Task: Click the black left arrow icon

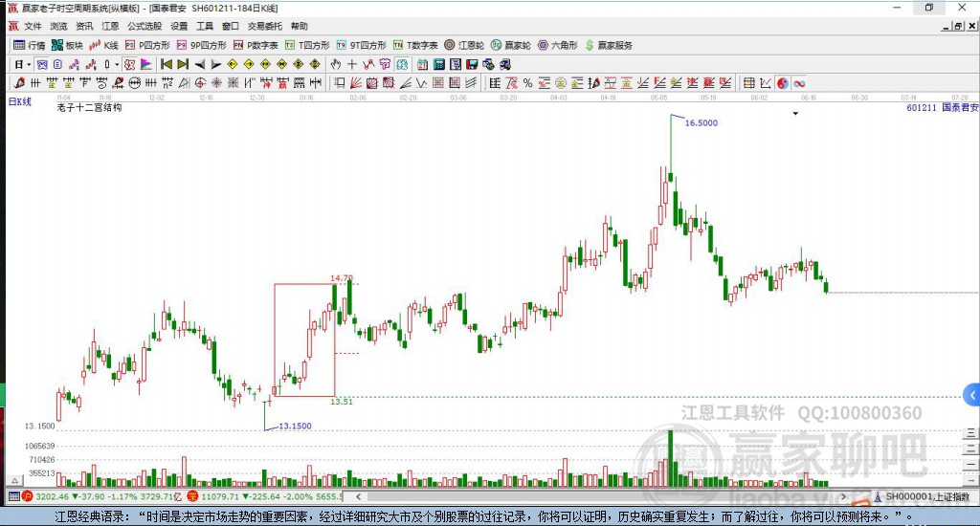Action: coord(199,64)
